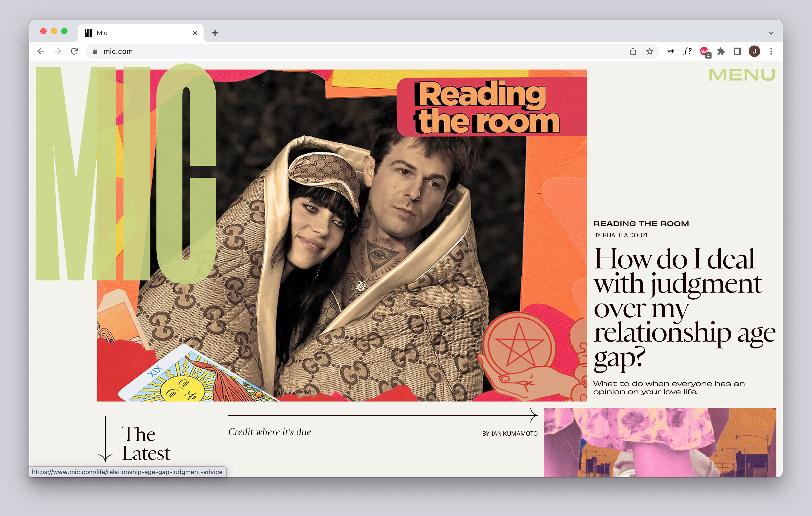This screenshot has height=516, width=812.
Task: Click the browser forward arrow
Action: (x=58, y=51)
